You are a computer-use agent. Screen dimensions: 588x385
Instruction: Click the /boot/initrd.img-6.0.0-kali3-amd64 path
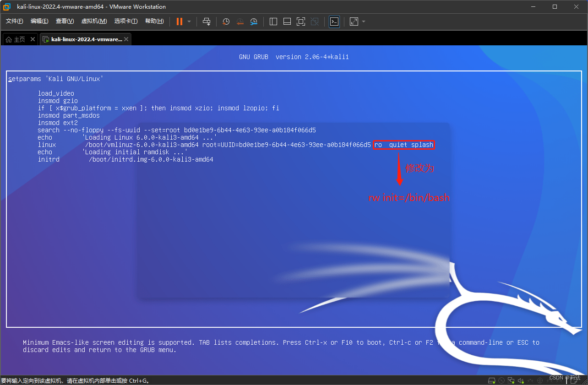[151, 159]
